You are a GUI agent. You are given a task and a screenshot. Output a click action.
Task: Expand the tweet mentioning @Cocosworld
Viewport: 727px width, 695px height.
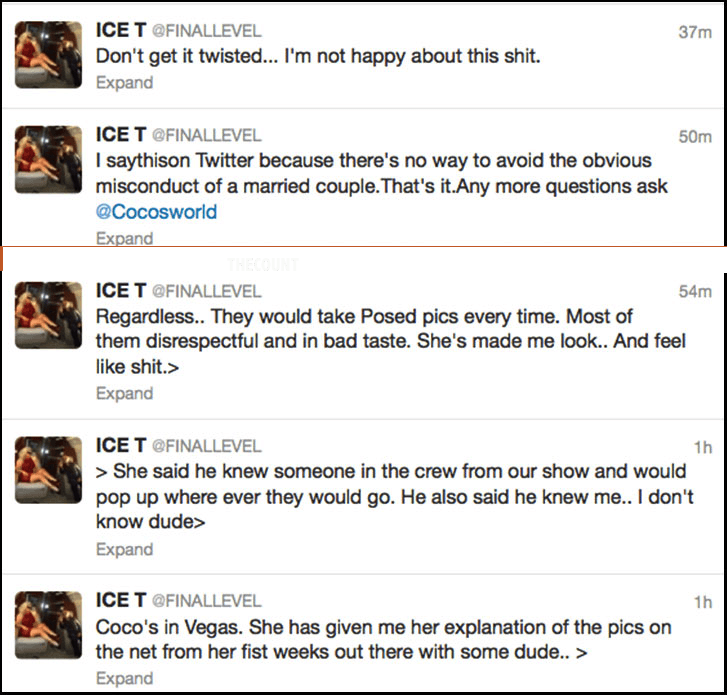point(124,238)
